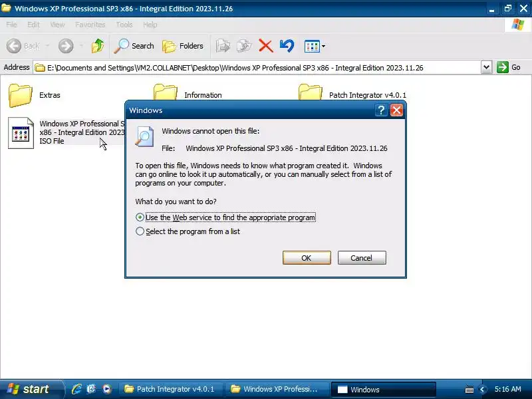Click the folder icon in Address field

[x=40, y=68]
